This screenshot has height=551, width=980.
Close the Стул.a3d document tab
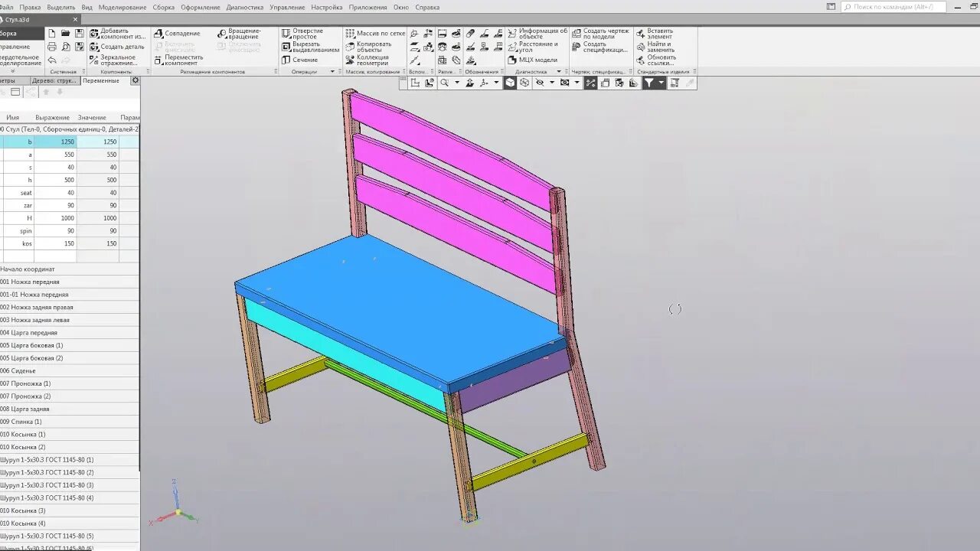74,19
